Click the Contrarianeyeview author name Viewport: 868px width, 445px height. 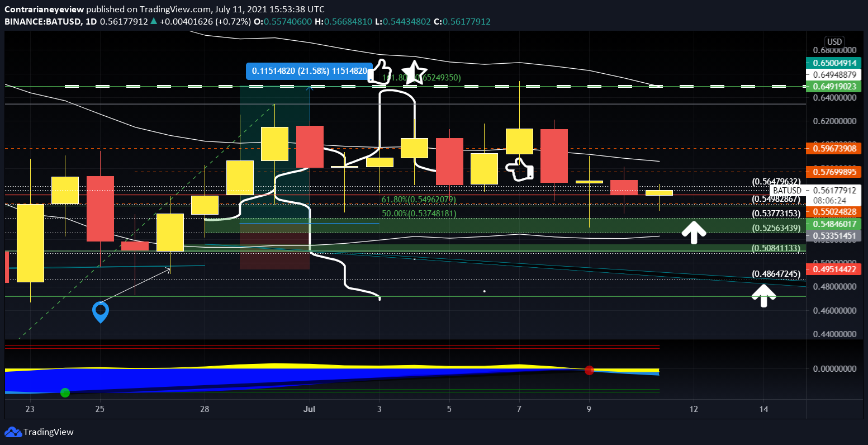pyautogui.click(x=45, y=10)
